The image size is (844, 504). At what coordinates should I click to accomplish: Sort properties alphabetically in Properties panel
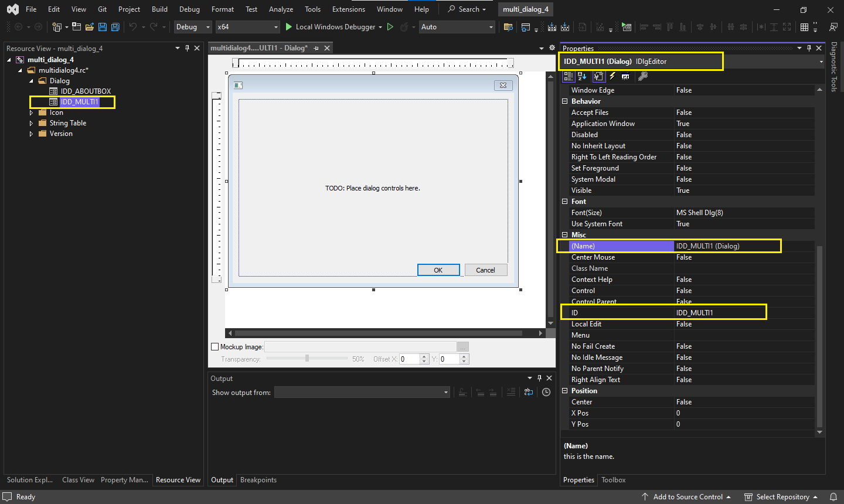pos(582,76)
